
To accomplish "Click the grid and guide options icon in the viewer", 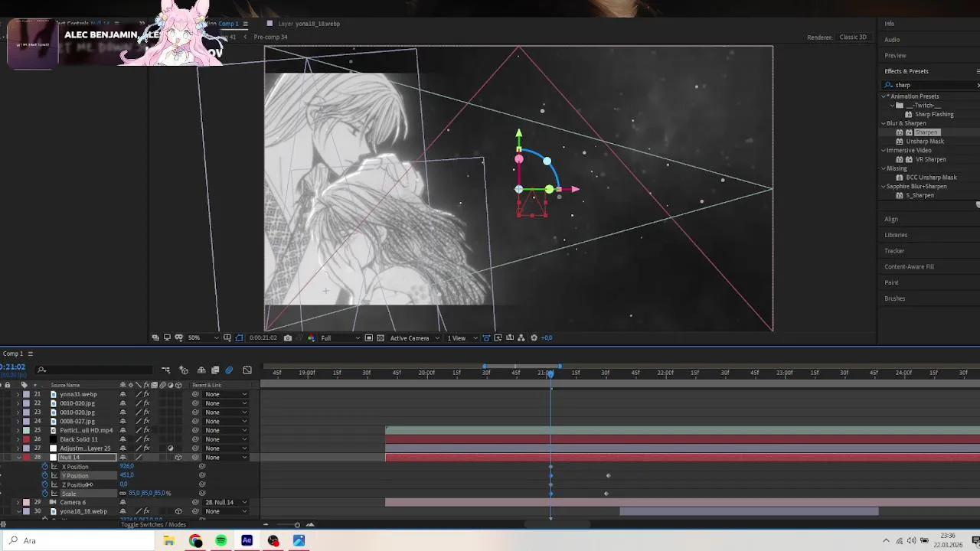I will 227,337.
